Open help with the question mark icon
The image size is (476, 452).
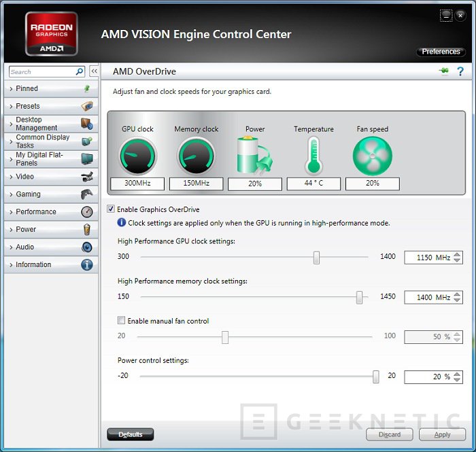click(x=460, y=71)
